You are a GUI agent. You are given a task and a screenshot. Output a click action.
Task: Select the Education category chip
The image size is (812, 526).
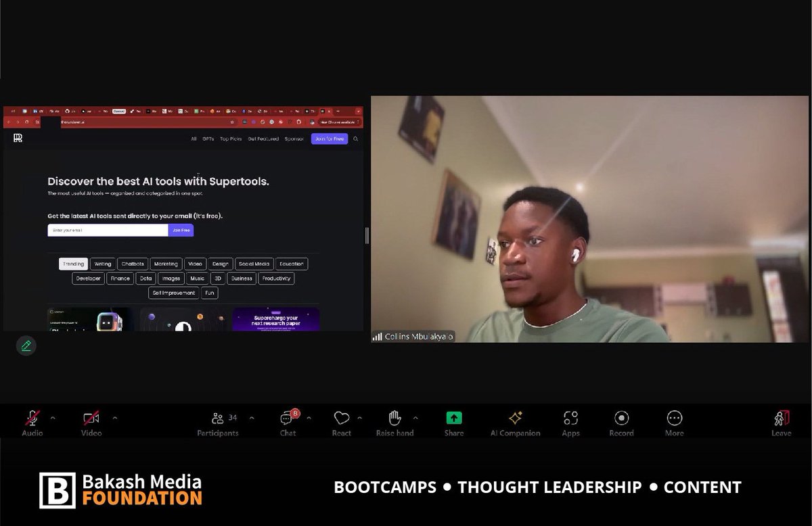(x=292, y=264)
